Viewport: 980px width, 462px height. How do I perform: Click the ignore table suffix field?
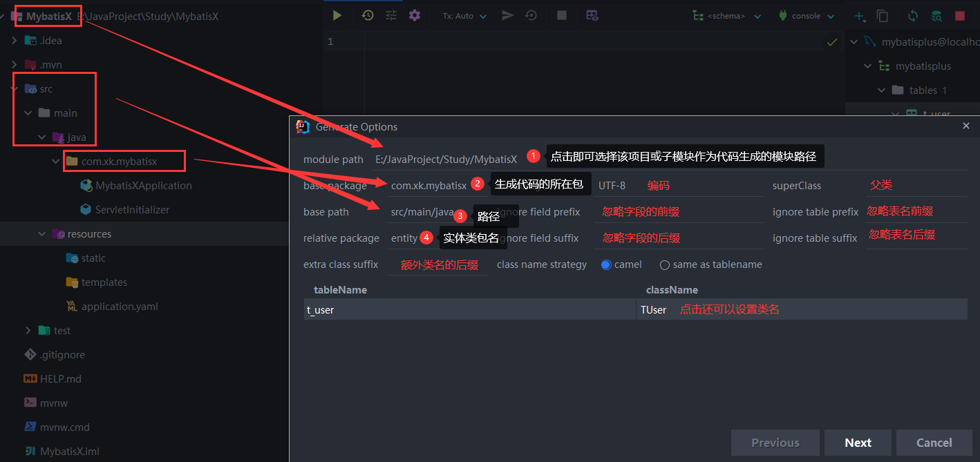916,238
